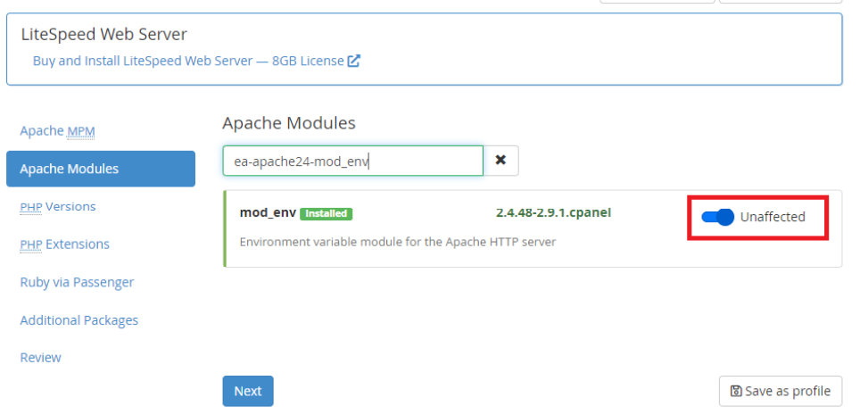The width and height of the screenshot is (868, 414).
Task: Click the external link icon beside 8GB License
Action: click(354, 61)
